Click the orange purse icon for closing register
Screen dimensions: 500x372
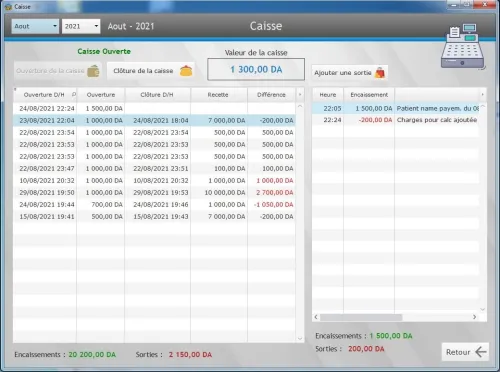(186, 71)
